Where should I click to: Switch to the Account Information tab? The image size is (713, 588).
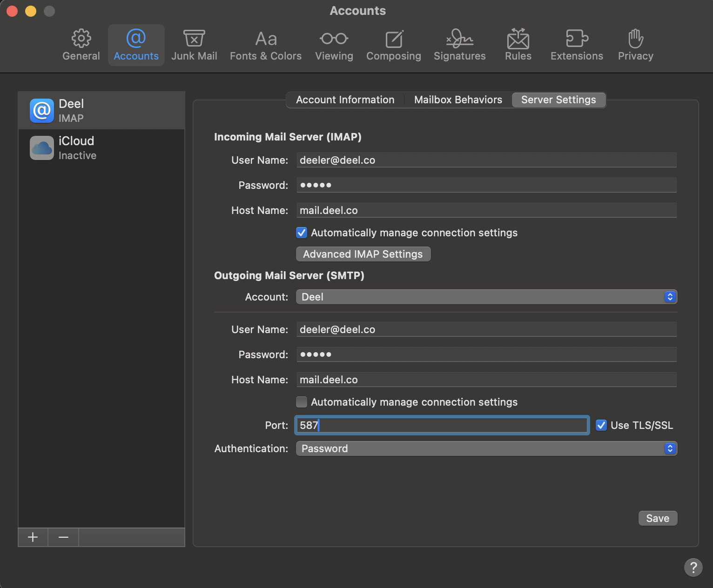tap(345, 100)
